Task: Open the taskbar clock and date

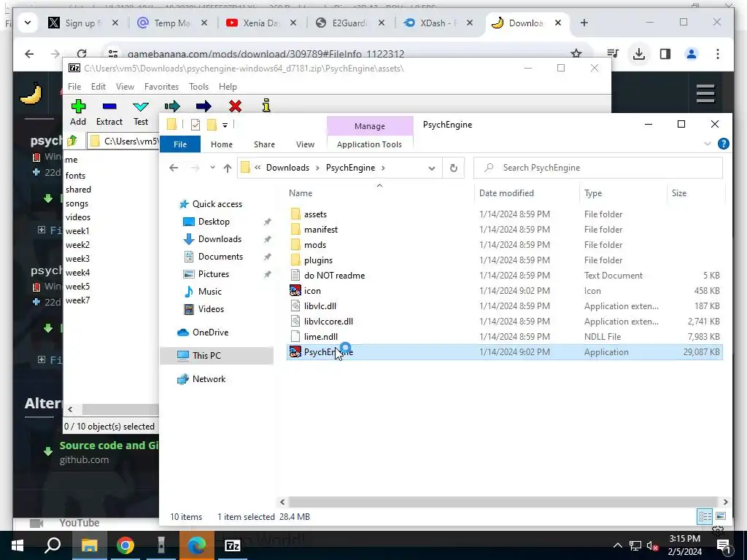Action: point(684,545)
